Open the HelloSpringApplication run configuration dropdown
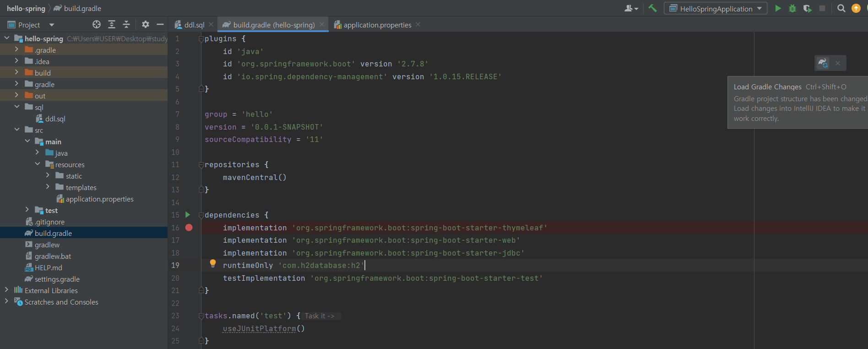Viewport: 868px width, 349px height. pos(716,8)
